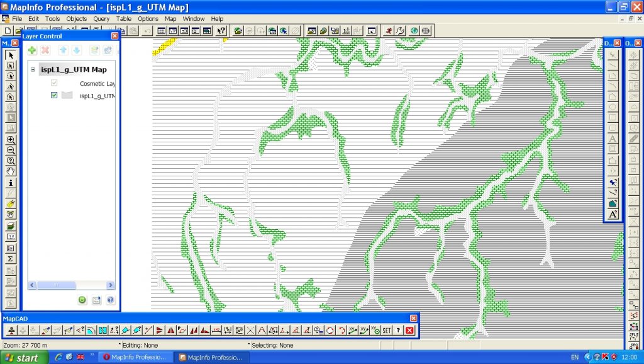Screen dimensions: 644x364
Task: Select the Info tool
Action: pyautogui.click(x=11, y=182)
